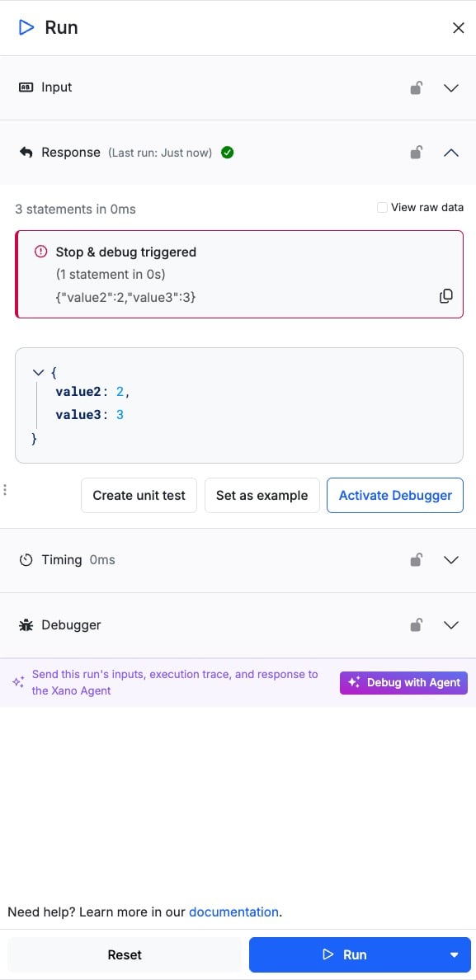476x980 pixels.
Task: Enable the View raw data checkbox
Action: point(382,208)
